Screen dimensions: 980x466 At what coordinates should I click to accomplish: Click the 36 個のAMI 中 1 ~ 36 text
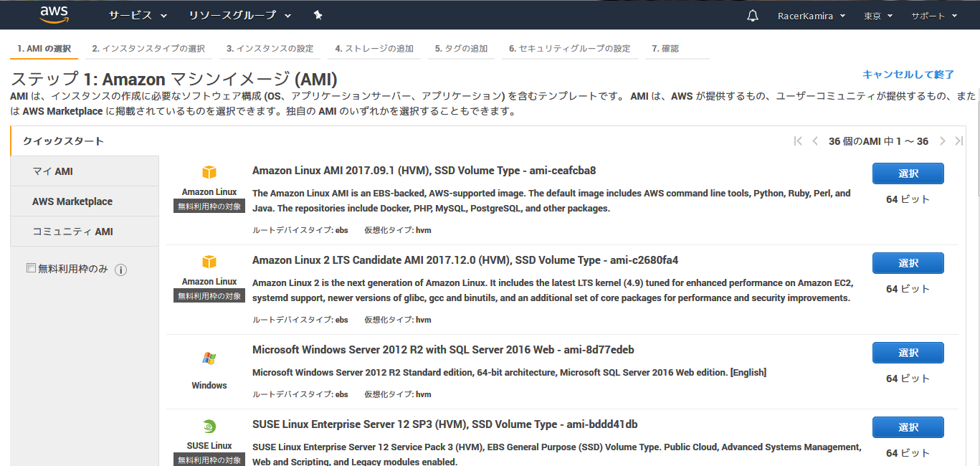(878, 141)
